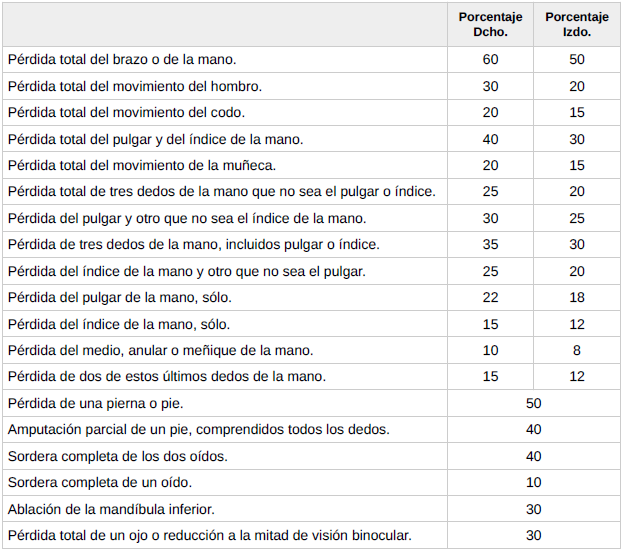This screenshot has height=551, width=623.
Task: Click right-hand value 60 for arm loss
Action: [x=490, y=60]
